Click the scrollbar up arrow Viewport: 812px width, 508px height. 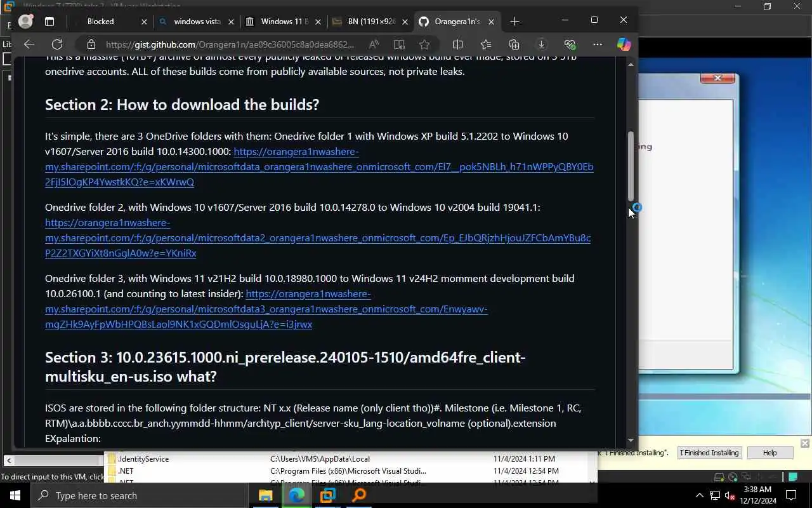pos(631,65)
